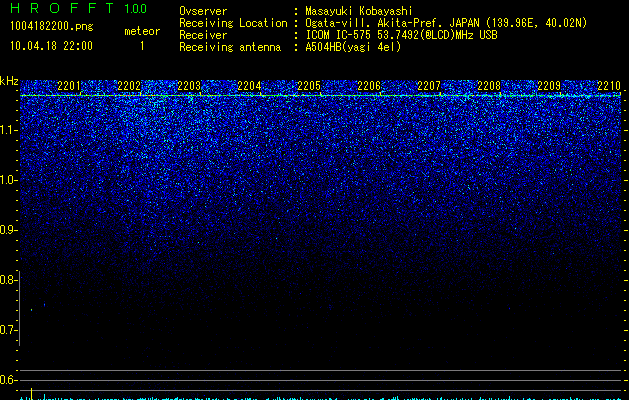Click the kHz axis unit label
The height and width of the screenshot is (400, 629).
[x=9, y=81]
